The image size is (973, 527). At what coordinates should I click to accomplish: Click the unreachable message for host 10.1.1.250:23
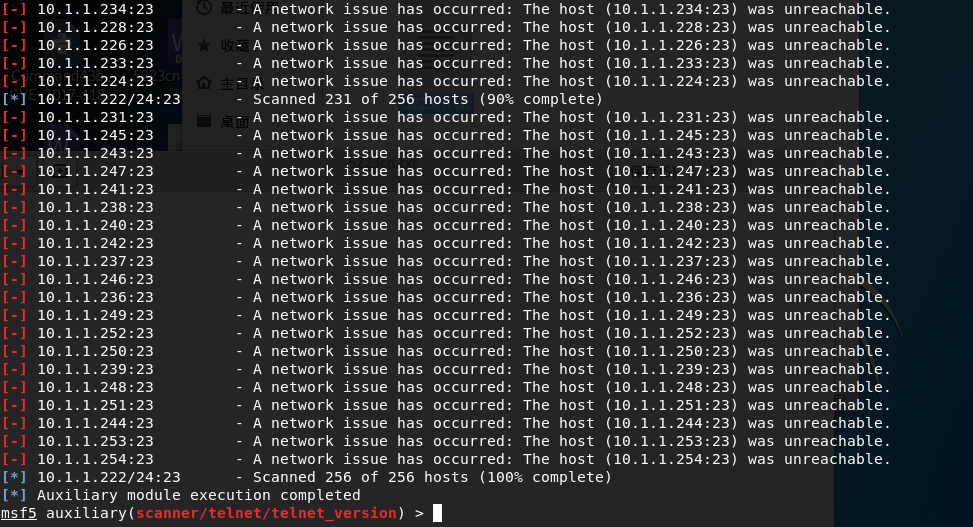pos(572,351)
